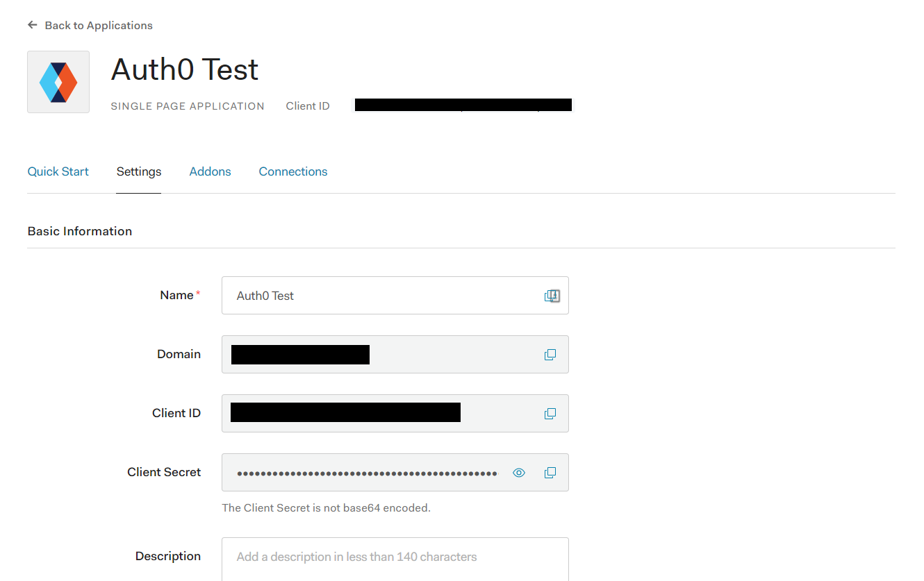
Task: Click the SINGLE PAGE APPLICATION label
Action: [x=188, y=106]
